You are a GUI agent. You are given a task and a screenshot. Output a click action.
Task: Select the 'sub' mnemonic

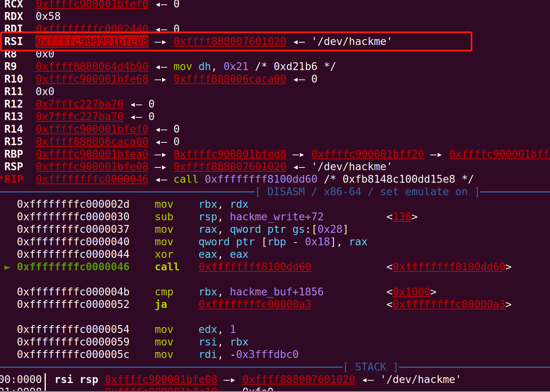pos(164,217)
